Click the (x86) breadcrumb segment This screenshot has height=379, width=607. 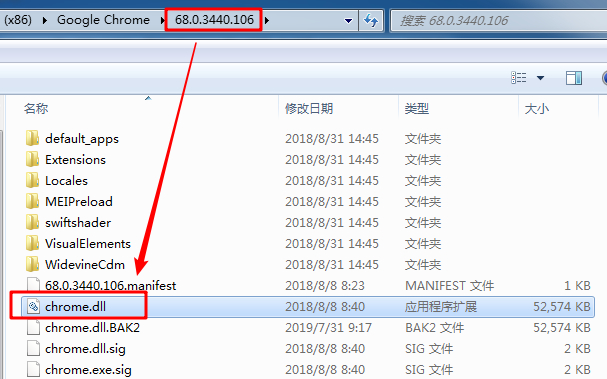pyautogui.click(x=18, y=19)
